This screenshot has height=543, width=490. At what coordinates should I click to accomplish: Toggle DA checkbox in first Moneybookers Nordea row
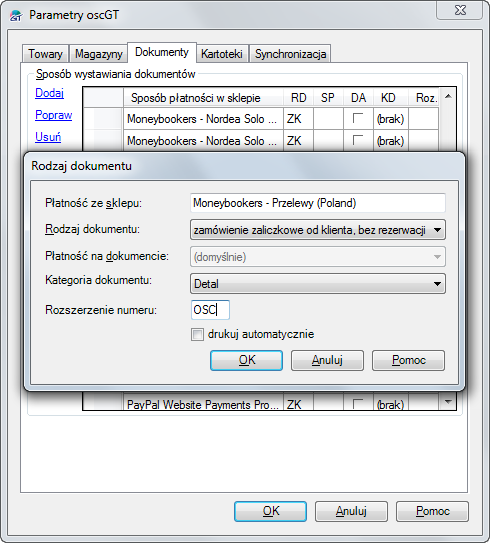point(358,118)
